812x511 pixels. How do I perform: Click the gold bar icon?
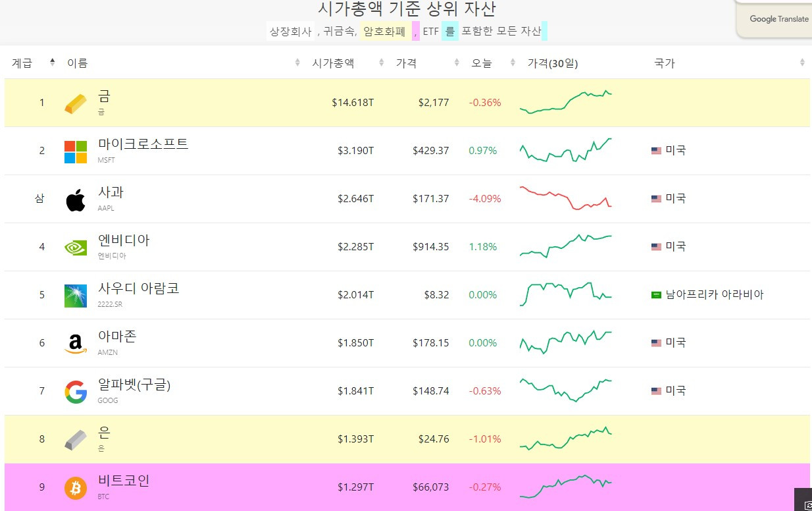[x=75, y=103]
